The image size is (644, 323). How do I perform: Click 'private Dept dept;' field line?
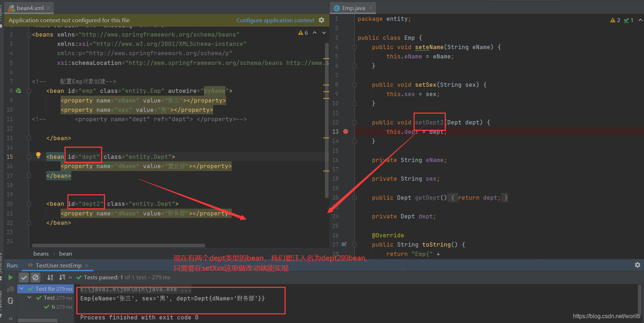pos(404,217)
